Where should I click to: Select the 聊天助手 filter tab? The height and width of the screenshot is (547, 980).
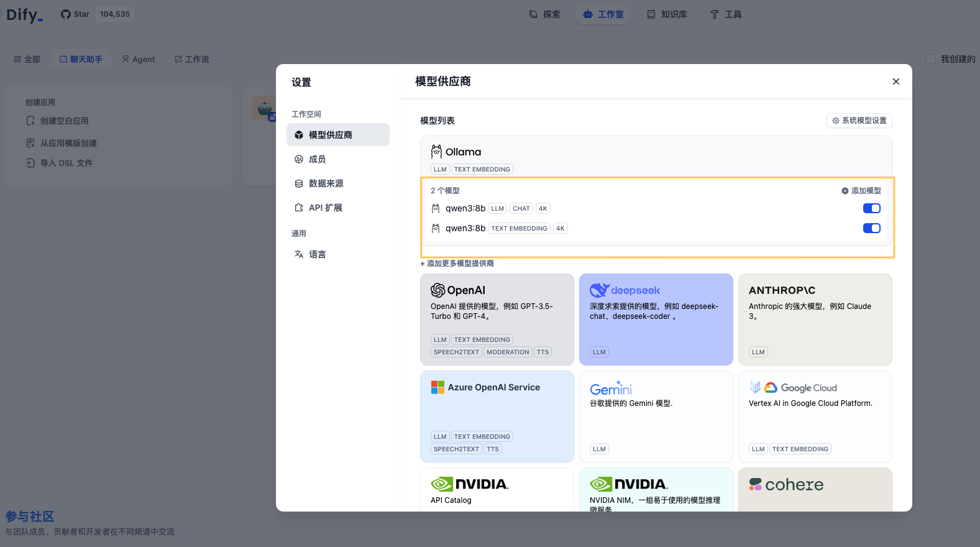tap(81, 59)
